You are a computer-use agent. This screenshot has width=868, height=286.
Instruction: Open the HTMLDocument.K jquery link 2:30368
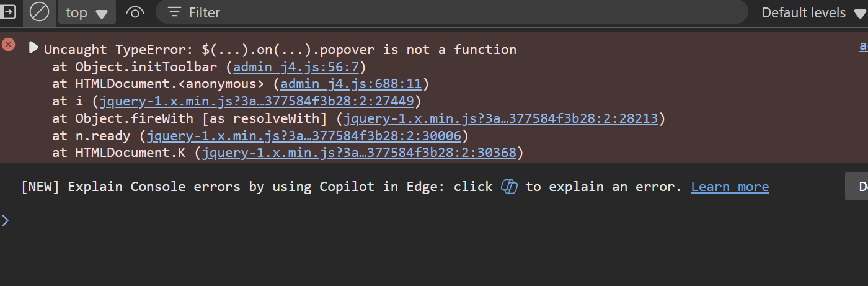pyautogui.click(x=359, y=153)
